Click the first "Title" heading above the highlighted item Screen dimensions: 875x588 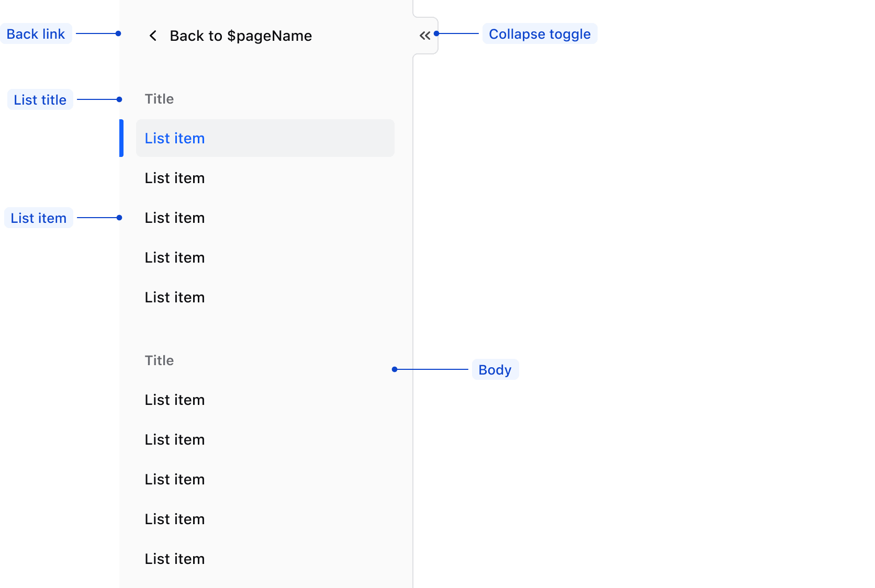point(159,99)
